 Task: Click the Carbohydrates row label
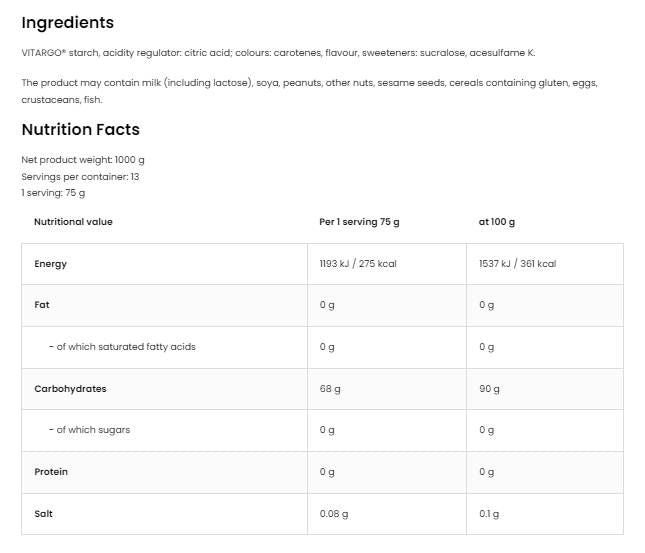click(x=70, y=388)
